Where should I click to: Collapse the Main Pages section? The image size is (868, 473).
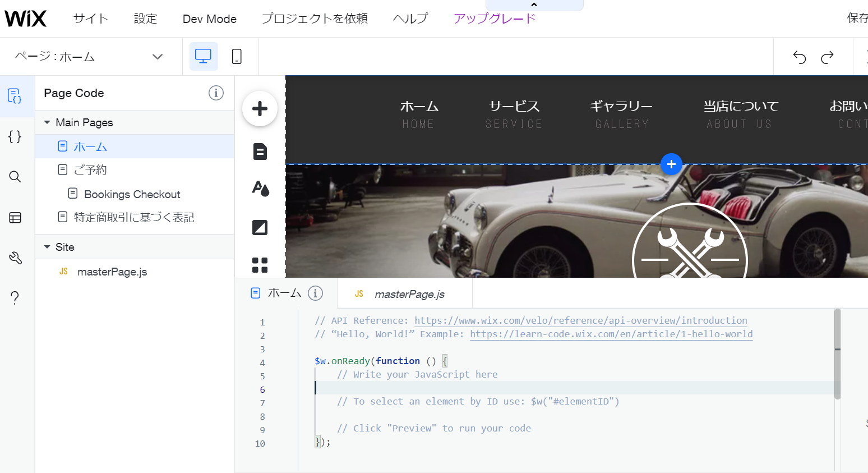[x=47, y=122]
